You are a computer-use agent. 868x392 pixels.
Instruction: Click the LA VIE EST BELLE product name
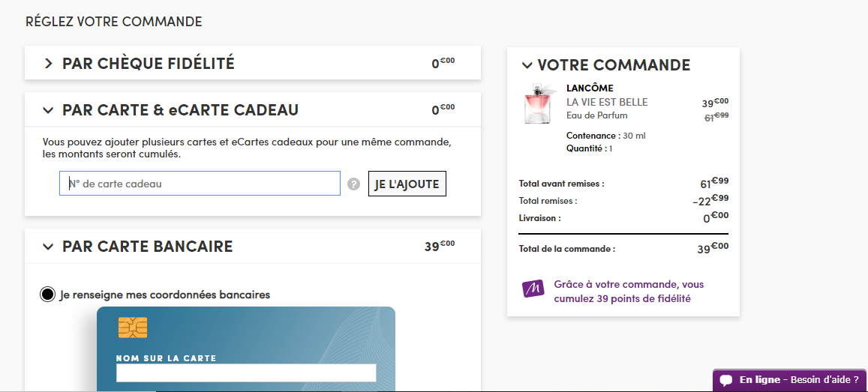tap(607, 102)
